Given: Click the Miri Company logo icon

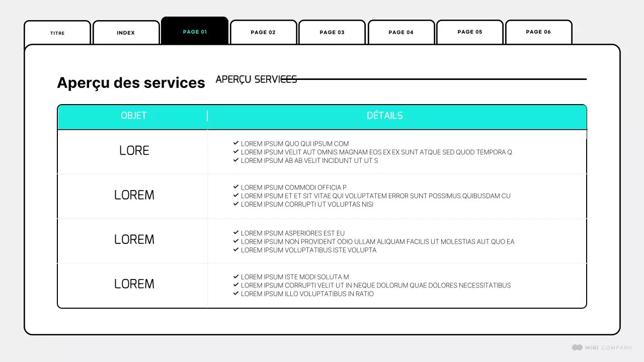Looking at the screenshot, I should tap(577, 347).
